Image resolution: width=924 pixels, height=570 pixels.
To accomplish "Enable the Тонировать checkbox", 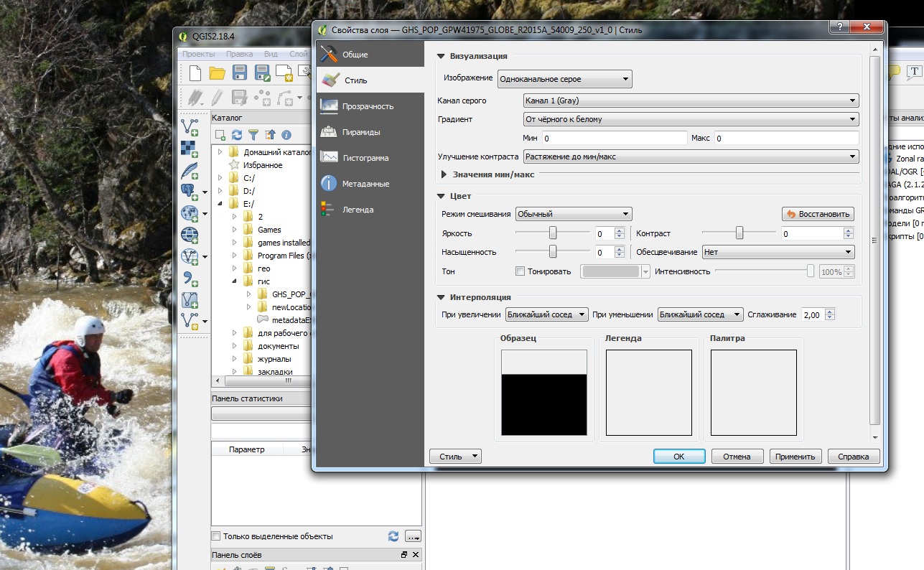I will pos(521,271).
